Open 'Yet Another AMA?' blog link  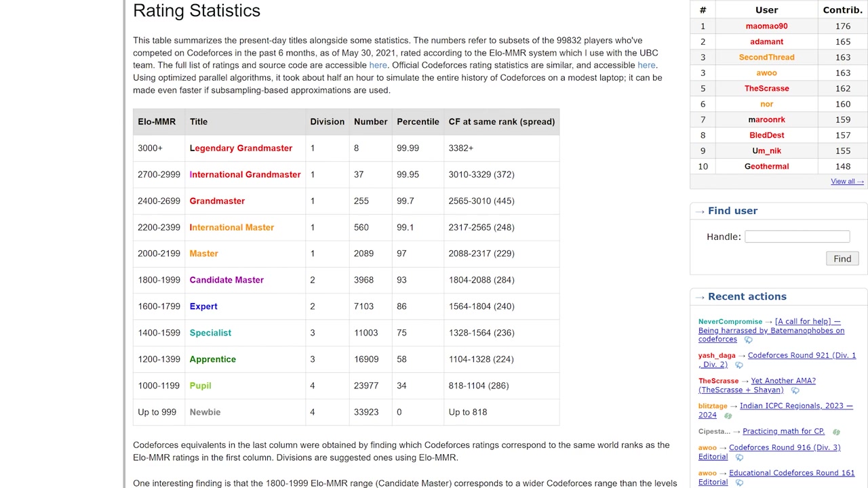pos(757,385)
